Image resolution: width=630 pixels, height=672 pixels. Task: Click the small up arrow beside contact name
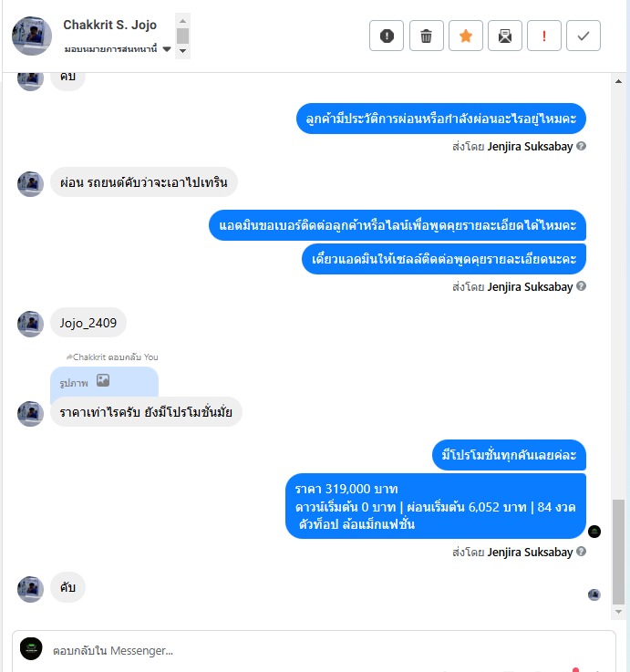point(182,21)
